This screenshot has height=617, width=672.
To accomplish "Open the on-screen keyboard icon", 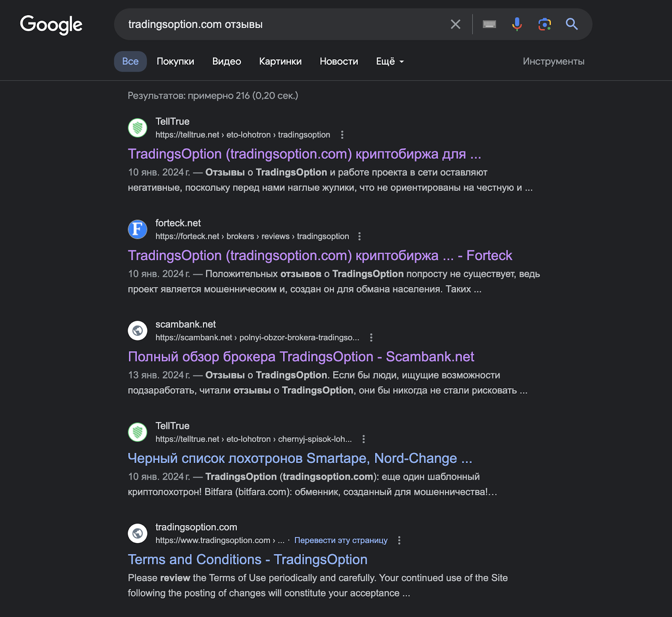I will 489,24.
